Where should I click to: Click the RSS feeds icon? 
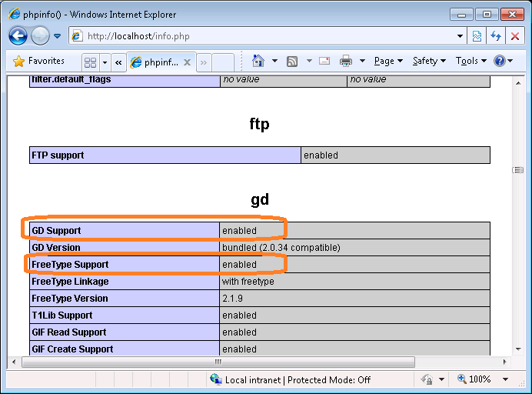[x=292, y=61]
